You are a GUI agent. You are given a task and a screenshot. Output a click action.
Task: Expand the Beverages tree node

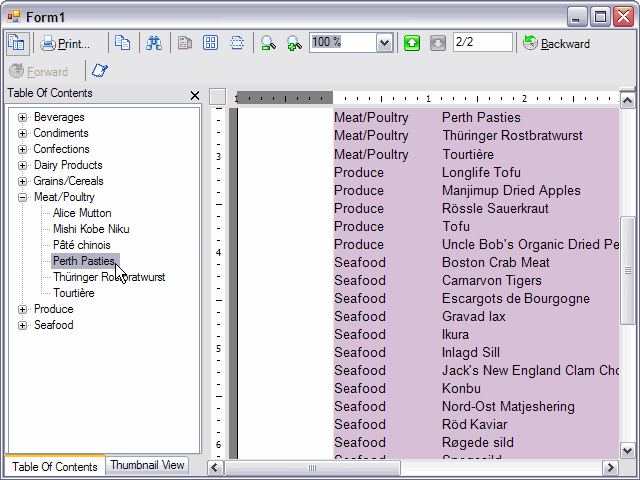click(22, 118)
